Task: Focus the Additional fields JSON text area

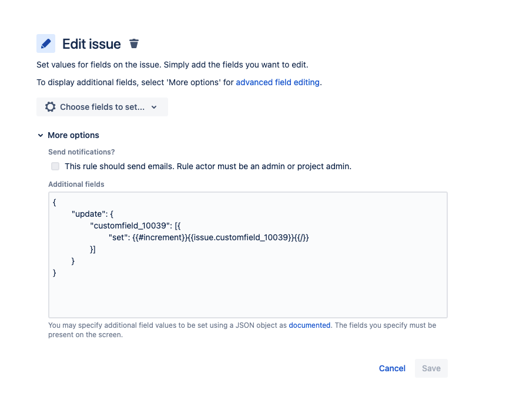Action: [x=248, y=255]
